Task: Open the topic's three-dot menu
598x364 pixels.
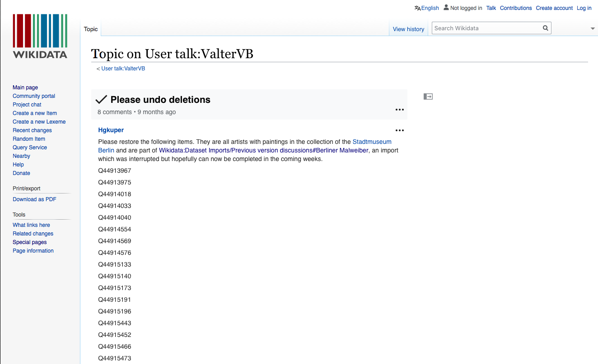Action: tap(399, 110)
